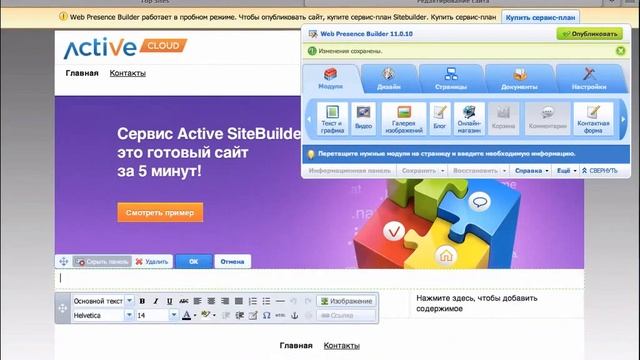
Task: Click the Ссылка insert link button
Action: 346,316
